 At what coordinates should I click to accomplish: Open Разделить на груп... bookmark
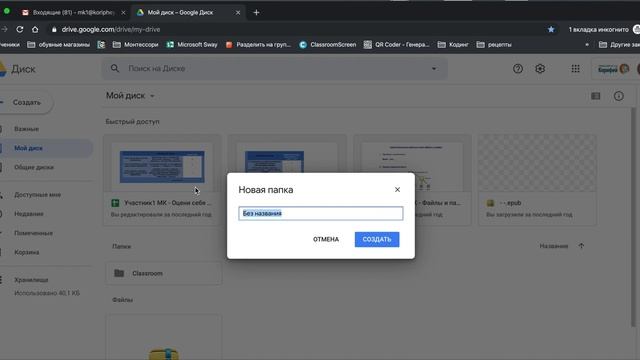[258, 45]
